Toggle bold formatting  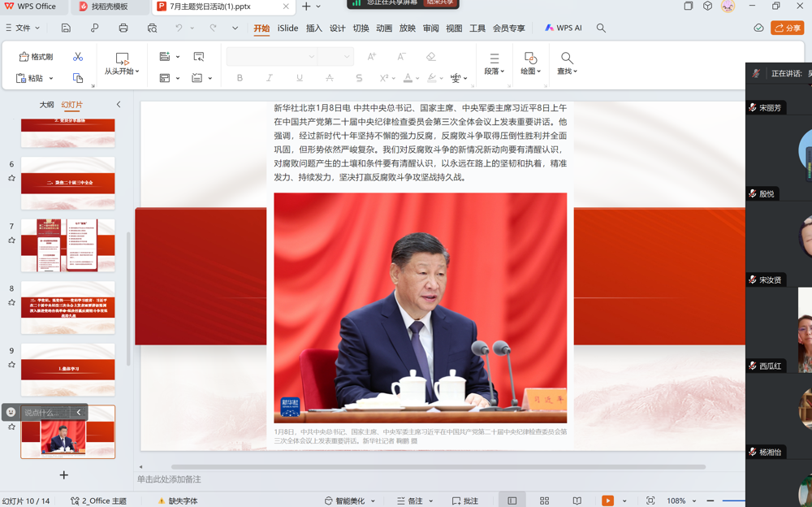pyautogui.click(x=239, y=77)
